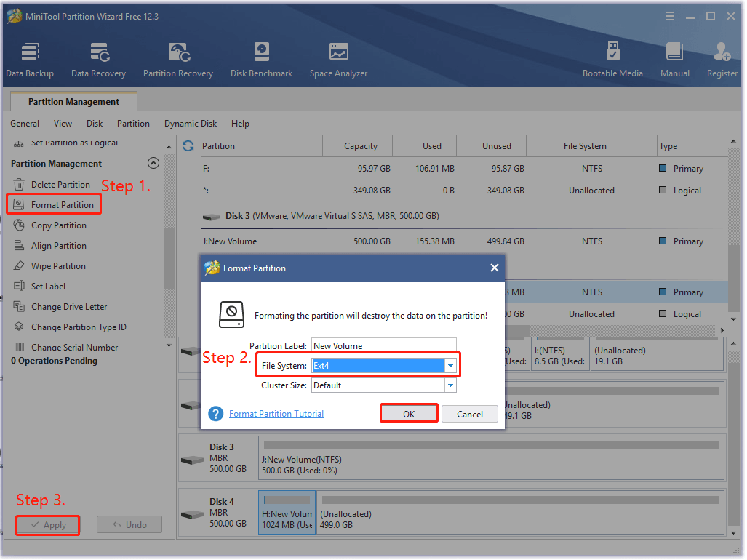Create Bootable Media
The image size is (747, 560).
point(612,60)
